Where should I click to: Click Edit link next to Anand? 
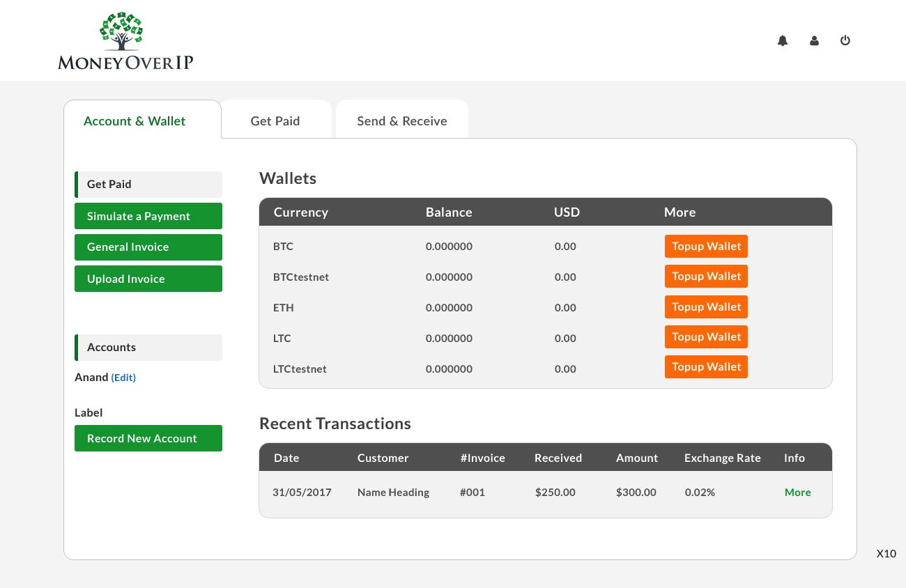tap(123, 378)
